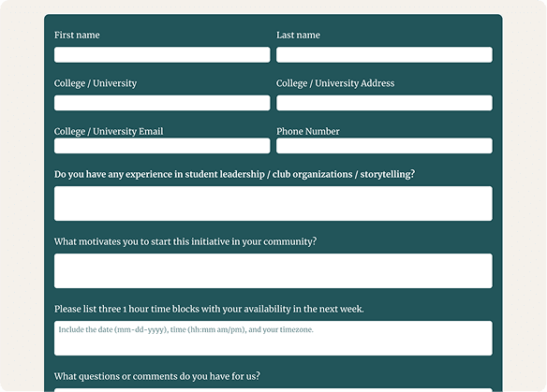Viewport: 547px width, 392px height.
Task: Click the First name input field
Action: click(162, 54)
